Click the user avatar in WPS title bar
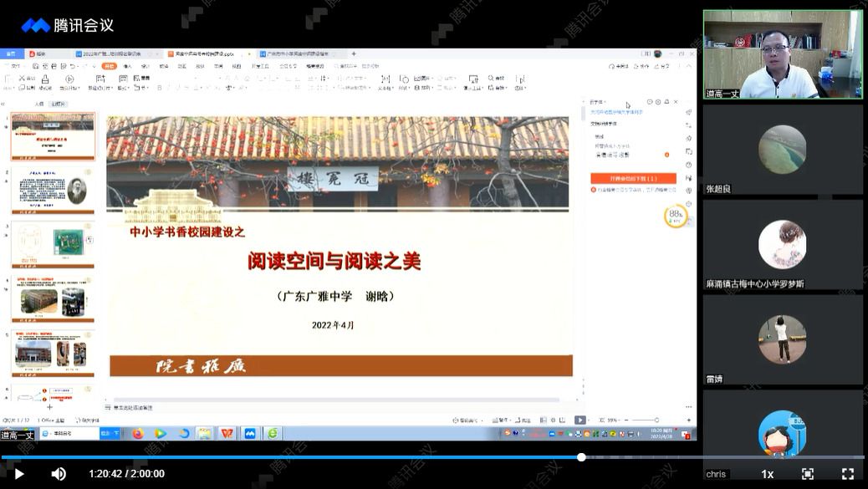868x489 pixels. [657, 53]
